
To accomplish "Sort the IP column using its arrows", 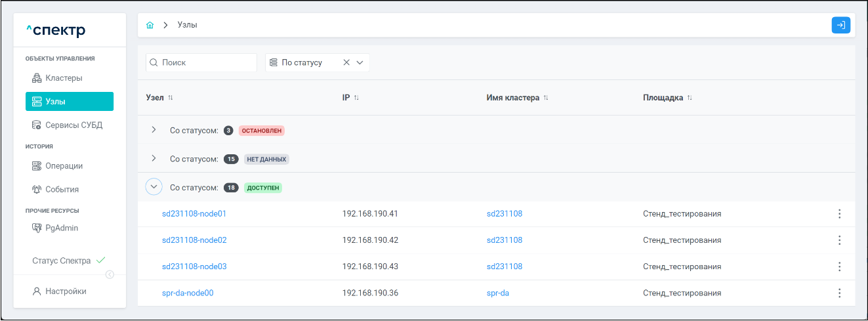I will tap(356, 98).
